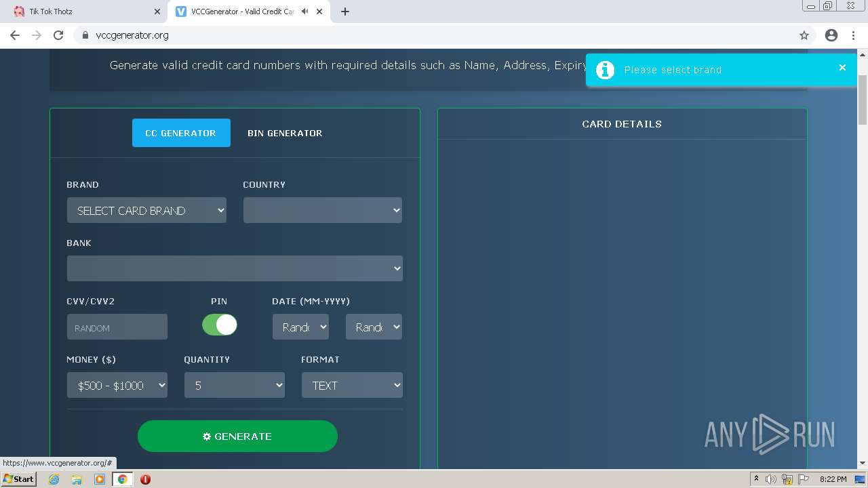This screenshot has height=488, width=868.
Task: Click the forward navigation arrow
Action: 37,35
